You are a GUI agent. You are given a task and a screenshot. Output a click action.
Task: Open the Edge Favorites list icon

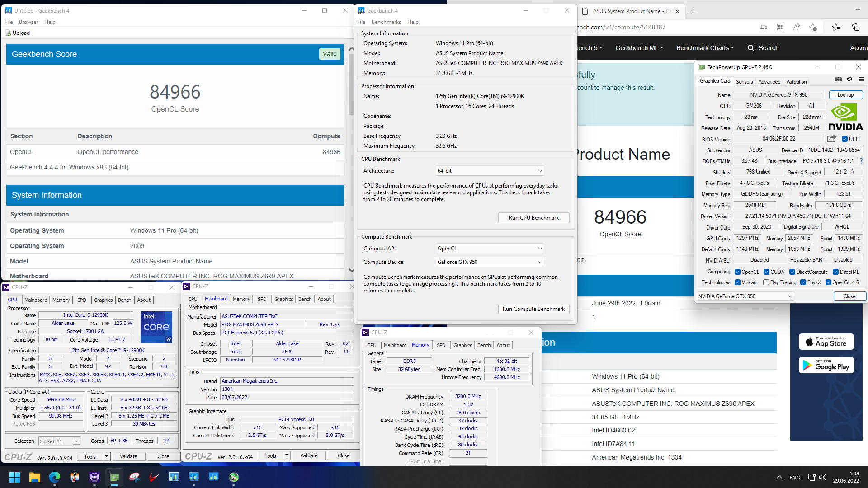pos(836,27)
